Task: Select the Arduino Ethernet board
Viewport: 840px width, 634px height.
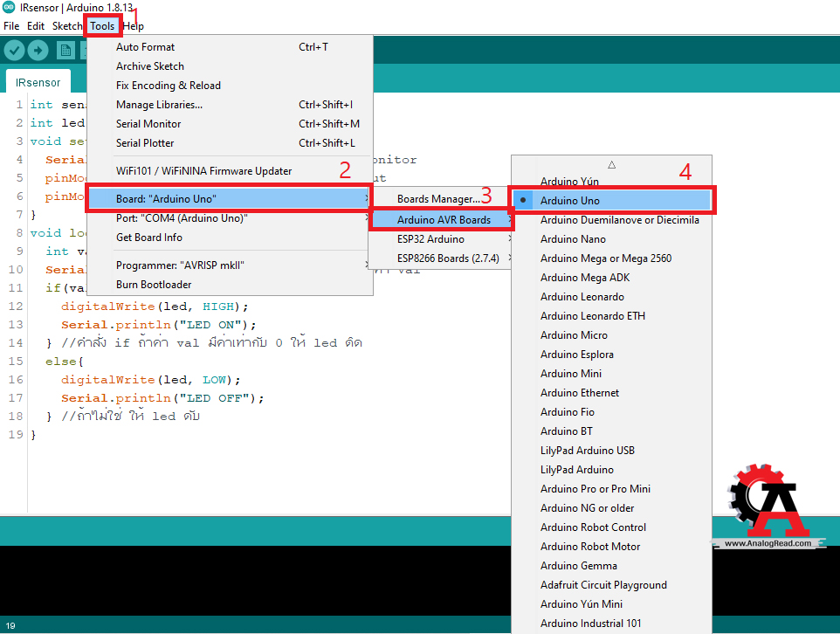Action: [x=612, y=393]
